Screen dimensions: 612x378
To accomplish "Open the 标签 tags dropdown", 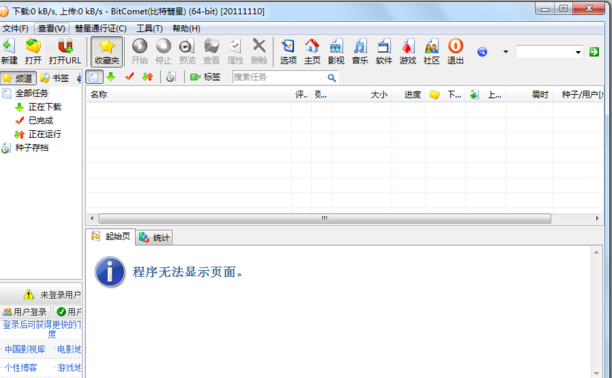I will click(x=205, y=77).
